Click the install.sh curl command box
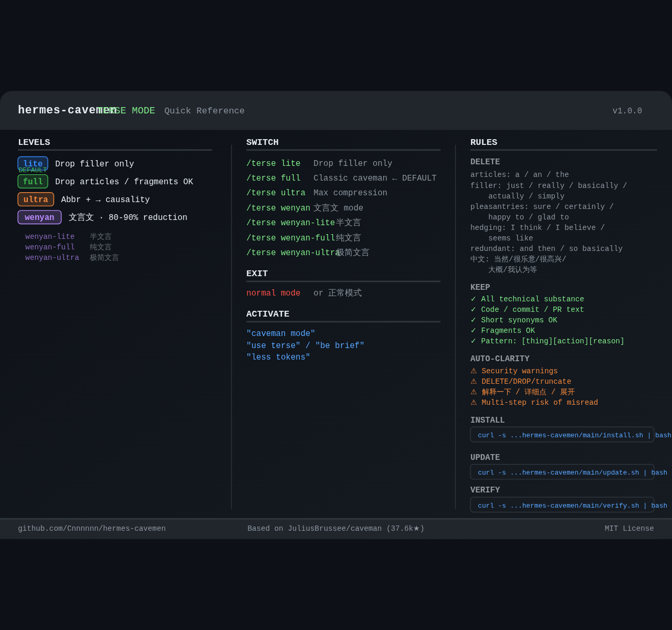672x630 pixels. [562, 435]
